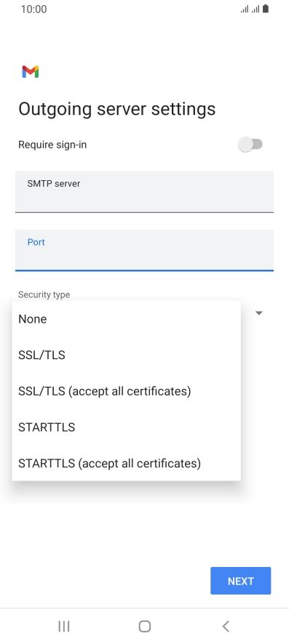The width and height of the screenshot is (289, 644).
Task: Tap the first signal strength icon
Action: (x=245, y=9)
